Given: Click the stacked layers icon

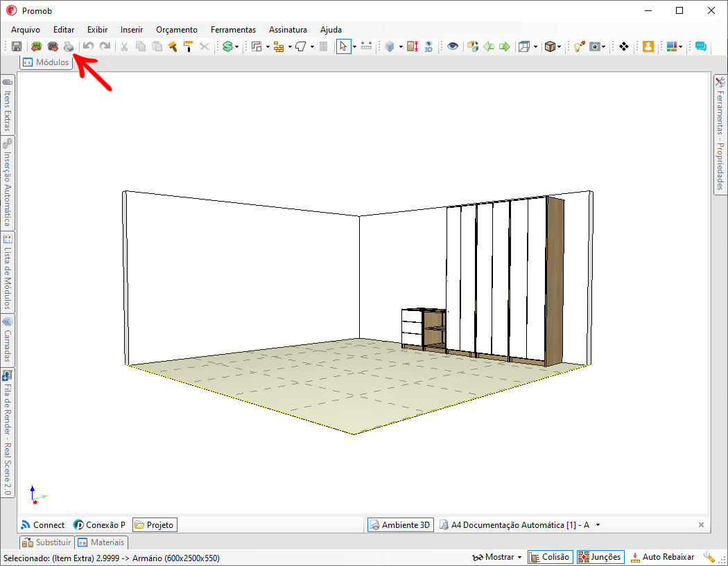Looking at the screenshot, I should (390, 46).
